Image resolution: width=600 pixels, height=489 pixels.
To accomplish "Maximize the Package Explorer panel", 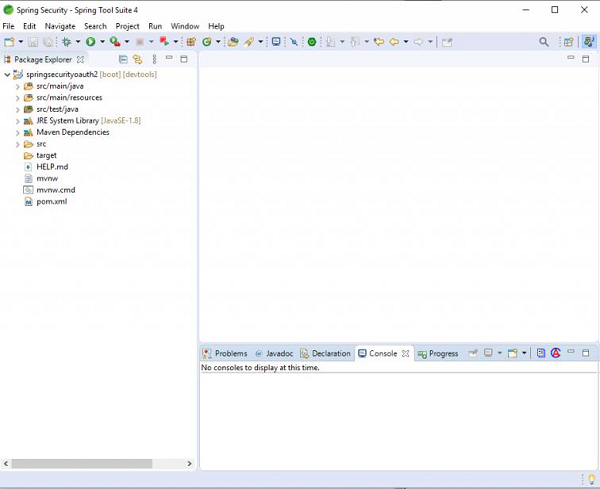I will pos(184,59).
